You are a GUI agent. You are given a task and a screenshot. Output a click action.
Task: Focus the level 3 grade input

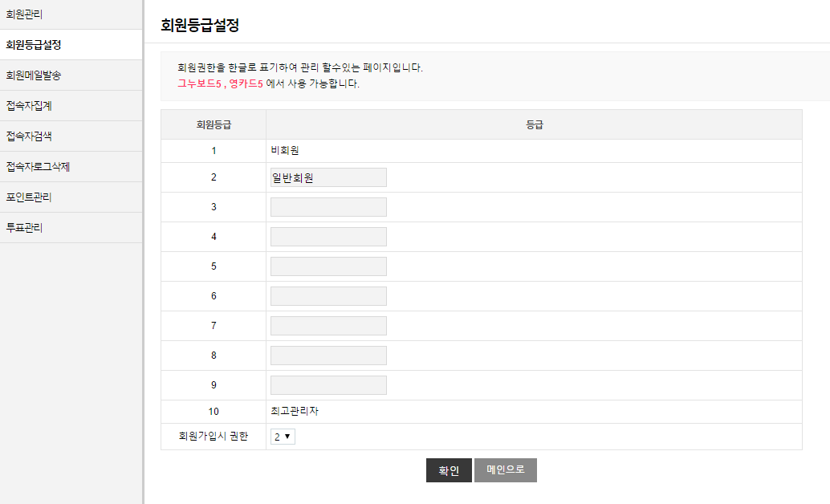point(328,207)
